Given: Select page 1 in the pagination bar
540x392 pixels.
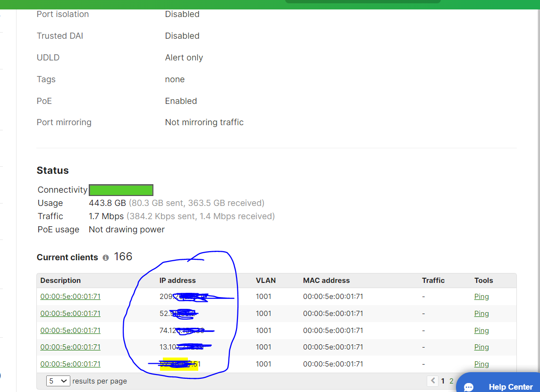Looking at the screenshot, I should [442, 381].
